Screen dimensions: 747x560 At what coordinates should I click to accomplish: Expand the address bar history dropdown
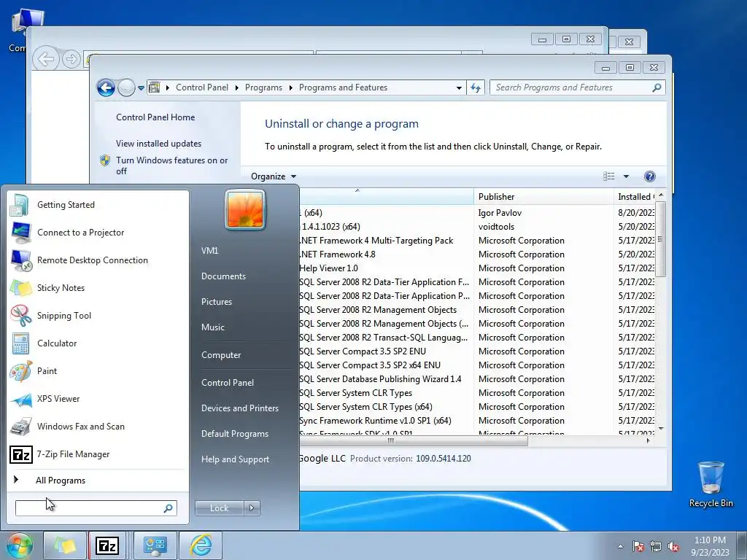pyautogui.click(x=459, y=87)
